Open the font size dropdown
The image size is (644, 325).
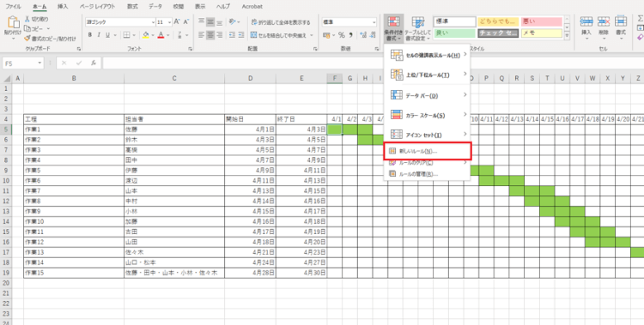[x=169, y=22]
